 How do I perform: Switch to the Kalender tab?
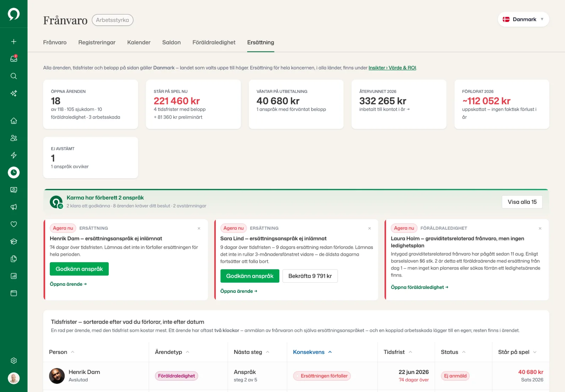click(x=139, y=42)
